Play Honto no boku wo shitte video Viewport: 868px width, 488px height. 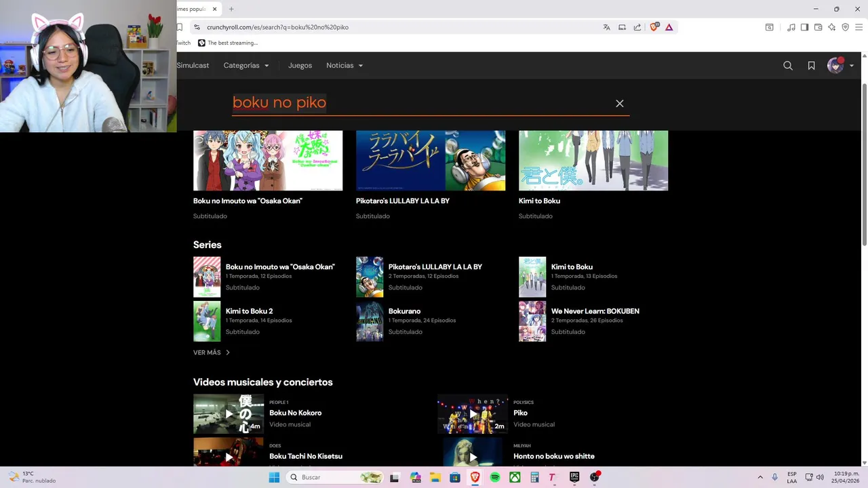[x=473, y=453]
